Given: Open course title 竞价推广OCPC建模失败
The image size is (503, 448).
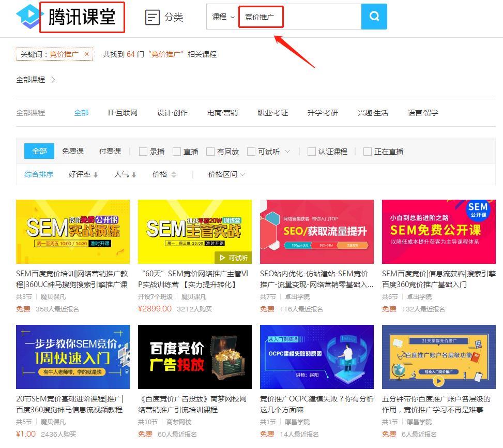Looking at the screenshot, I should tap(316, 404).
